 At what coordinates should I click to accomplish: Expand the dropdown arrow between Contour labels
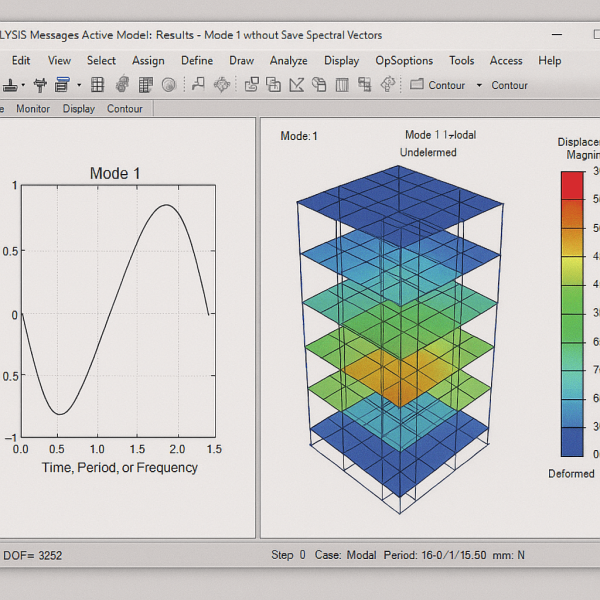(x=479, y=85)
